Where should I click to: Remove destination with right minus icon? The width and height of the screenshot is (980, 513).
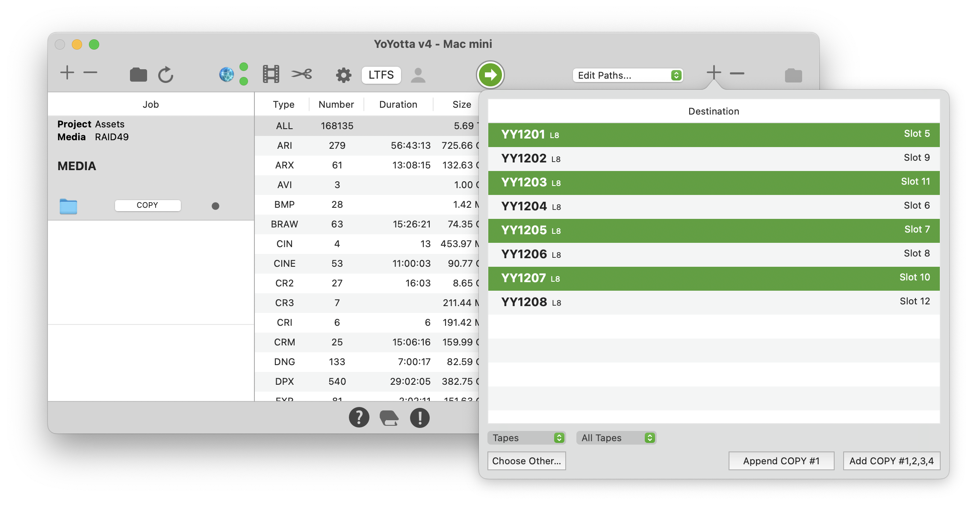737,74
